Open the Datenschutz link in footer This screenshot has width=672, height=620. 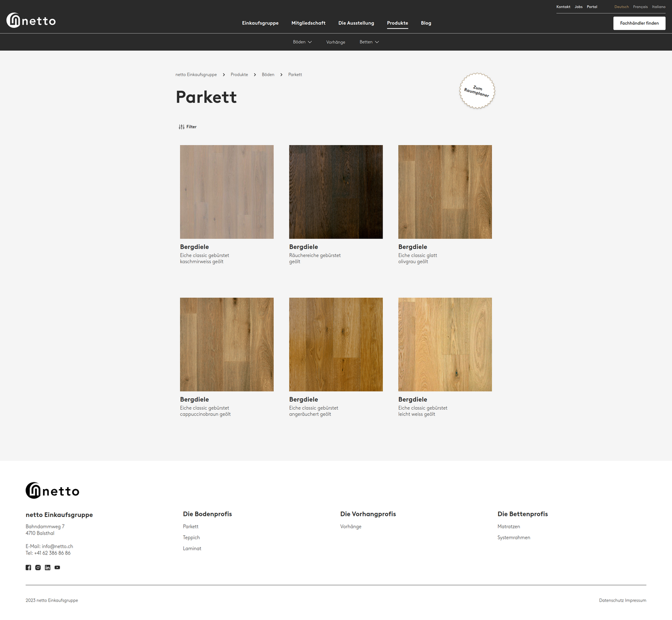[611, 600]
